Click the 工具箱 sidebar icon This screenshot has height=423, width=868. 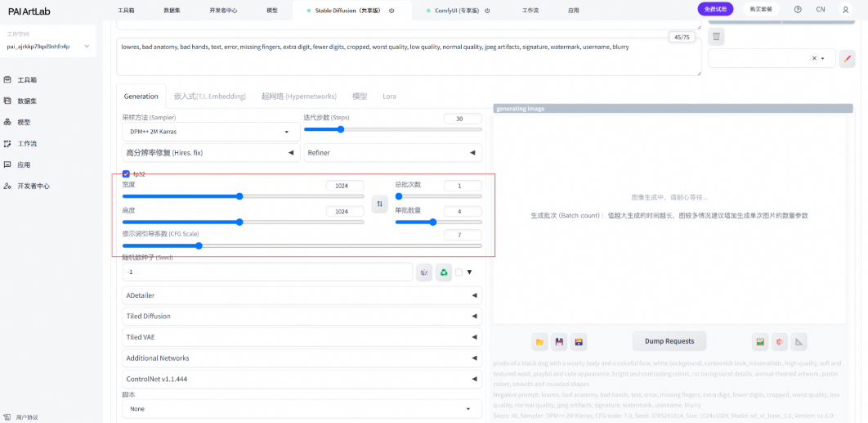tap(7, 80)
